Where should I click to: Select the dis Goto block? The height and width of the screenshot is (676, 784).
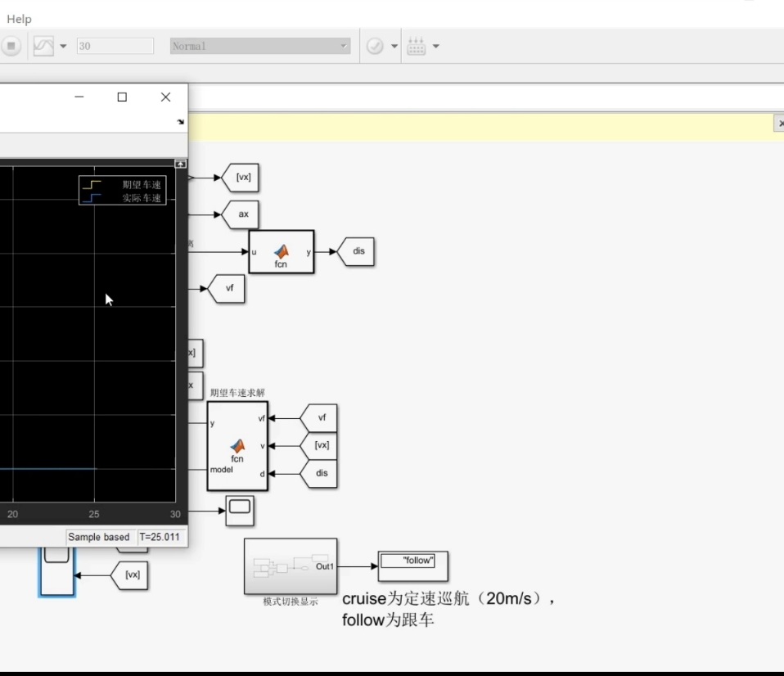pos(355,251)
